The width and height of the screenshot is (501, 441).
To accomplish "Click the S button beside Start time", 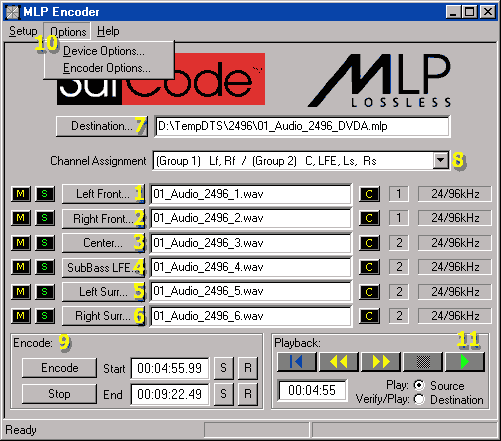I will point(224,368).
